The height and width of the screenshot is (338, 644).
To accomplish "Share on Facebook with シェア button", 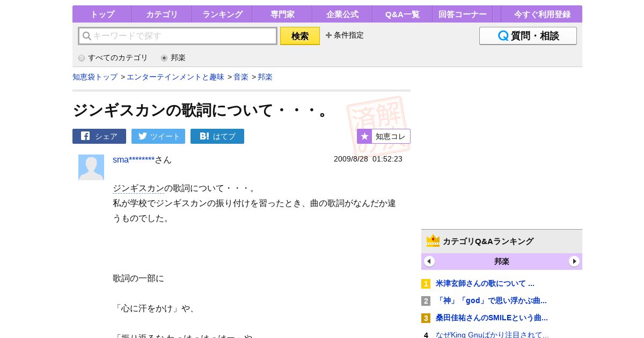I will coord(99,136).
